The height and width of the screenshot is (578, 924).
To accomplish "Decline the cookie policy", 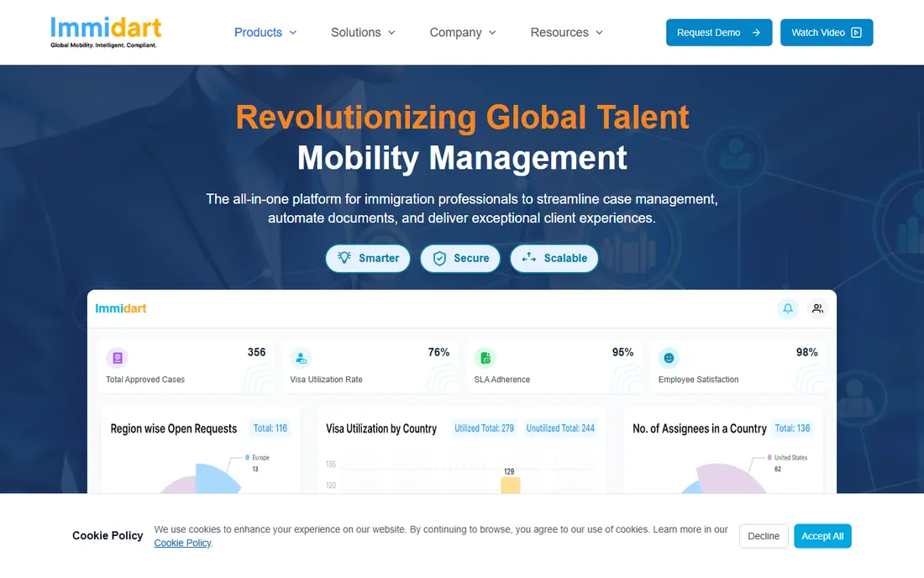I will pos(764,536).
